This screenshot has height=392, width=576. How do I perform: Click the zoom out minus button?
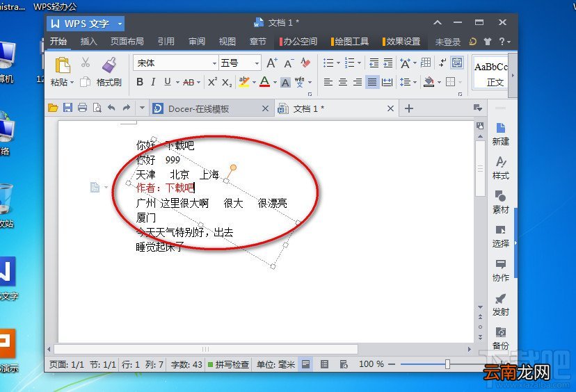pyautogui.click(x=392, y=364)
